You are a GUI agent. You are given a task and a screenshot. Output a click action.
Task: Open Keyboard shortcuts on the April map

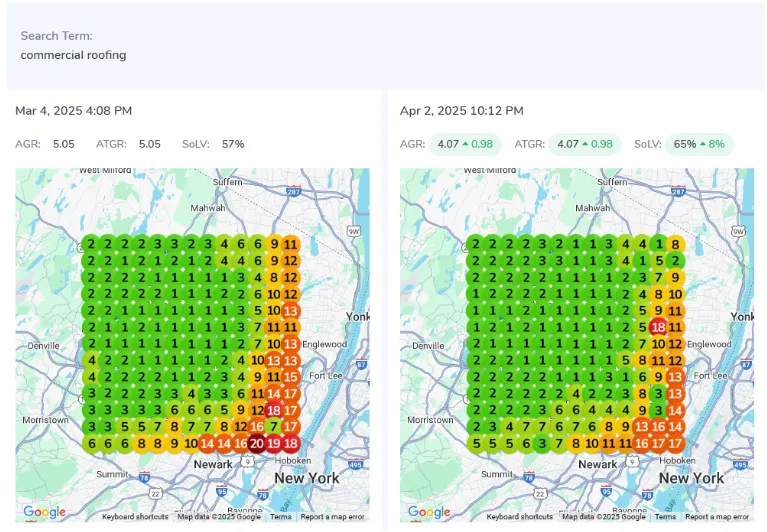pos(522,517)
